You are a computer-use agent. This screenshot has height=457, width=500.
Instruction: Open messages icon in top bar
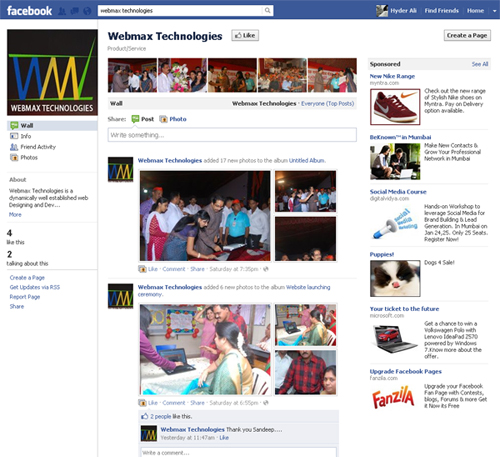point(75,11)
